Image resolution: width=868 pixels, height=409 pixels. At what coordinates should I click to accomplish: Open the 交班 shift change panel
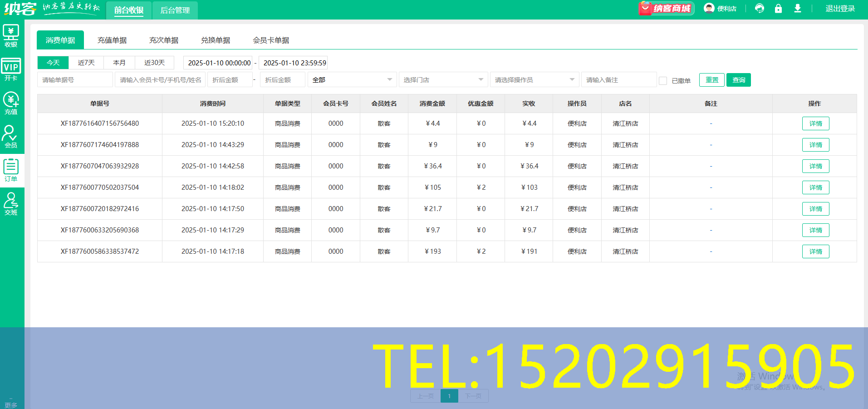click(x=11, y=203)
